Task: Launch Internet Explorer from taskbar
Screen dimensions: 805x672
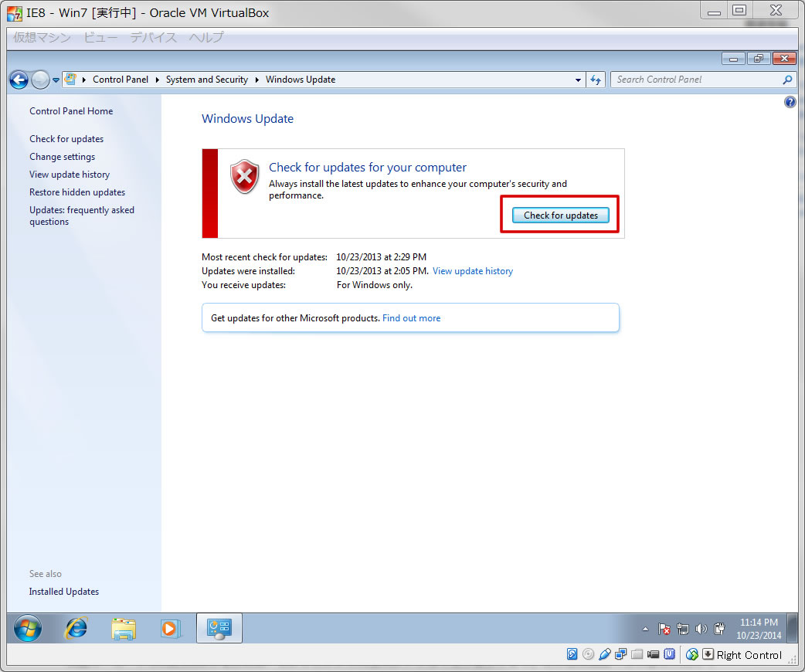Action: coord(76,628)
